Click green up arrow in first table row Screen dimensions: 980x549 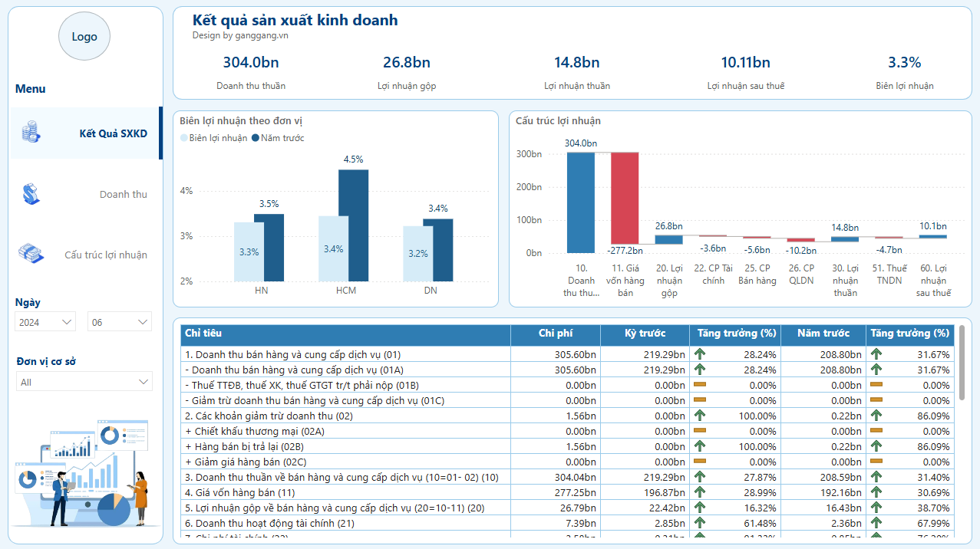pyautogui.click(x=699, y=354)
